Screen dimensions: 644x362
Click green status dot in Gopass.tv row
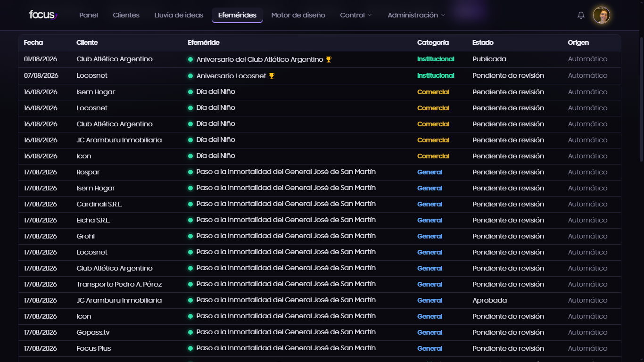[x=190, y=332]
